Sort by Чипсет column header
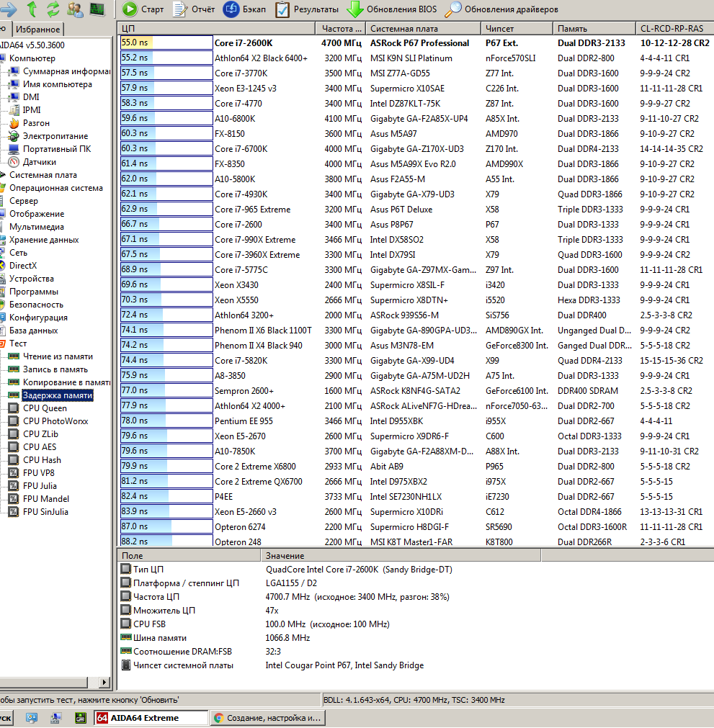Screen dimensions: 714x728 coord(517,29)
